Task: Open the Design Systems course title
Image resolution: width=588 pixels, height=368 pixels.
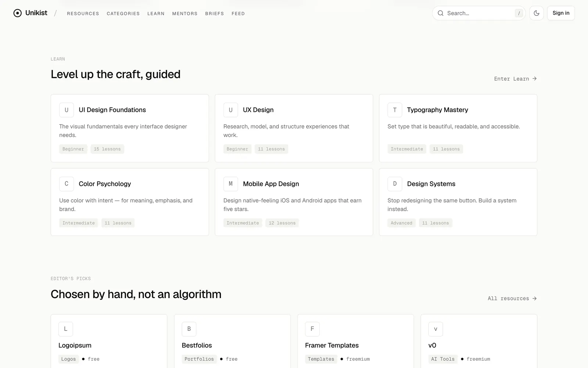Action: [431, 184]
